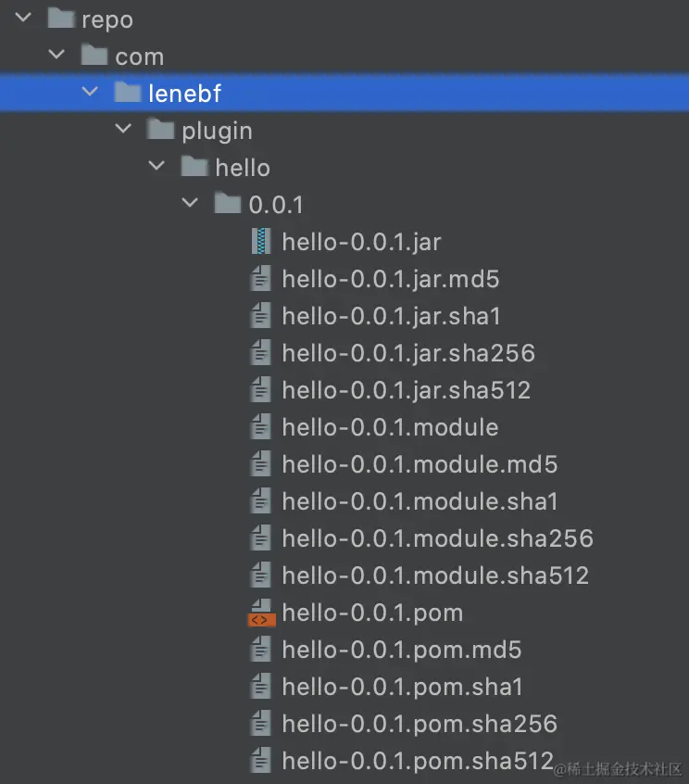Select hello-0.0.1.module.sha512 file
This screenshot has width=689, height=784.
(435, 575)
